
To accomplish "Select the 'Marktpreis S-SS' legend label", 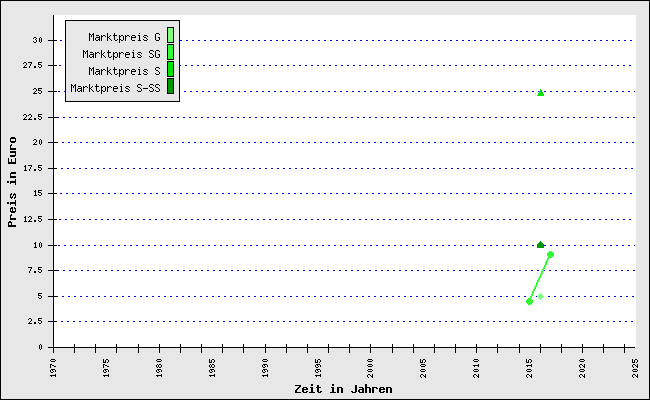I will (x=115, y=88).
